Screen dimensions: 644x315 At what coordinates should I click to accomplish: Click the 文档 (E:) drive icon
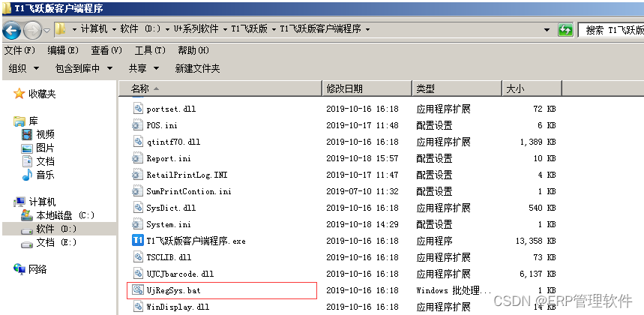(27, 244)
